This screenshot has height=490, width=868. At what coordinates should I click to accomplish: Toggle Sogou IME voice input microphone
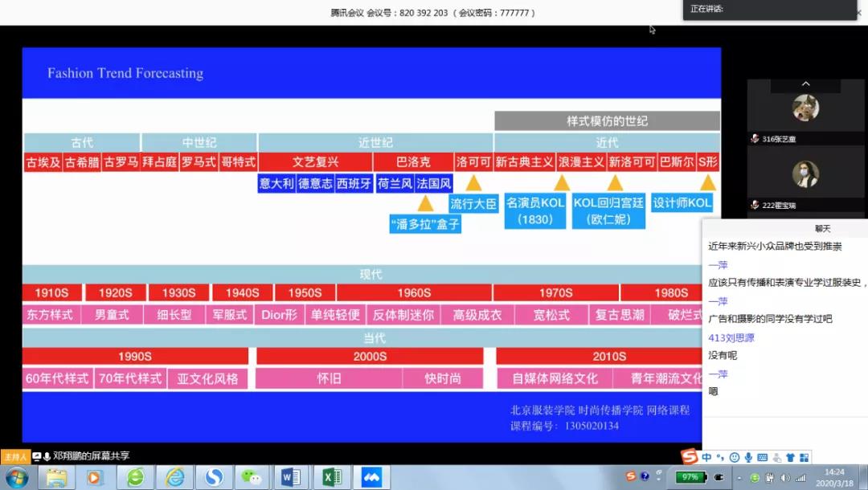click(748, 457)
